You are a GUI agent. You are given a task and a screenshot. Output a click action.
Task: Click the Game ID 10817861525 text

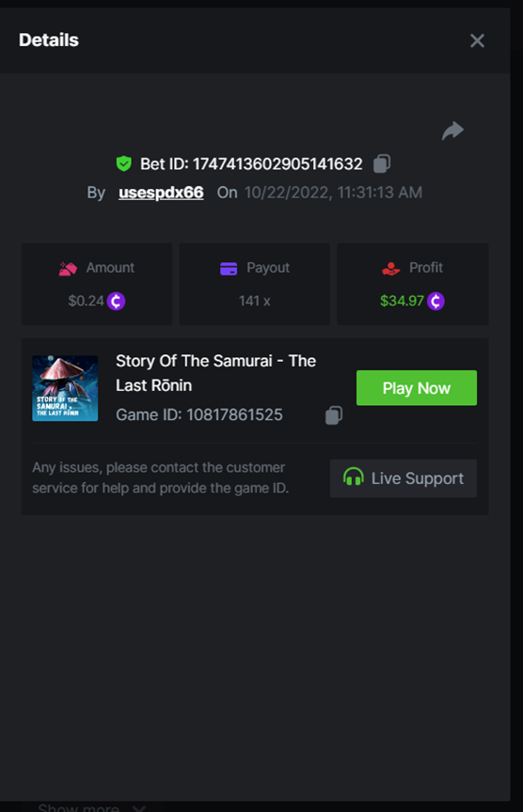point(199,414)
